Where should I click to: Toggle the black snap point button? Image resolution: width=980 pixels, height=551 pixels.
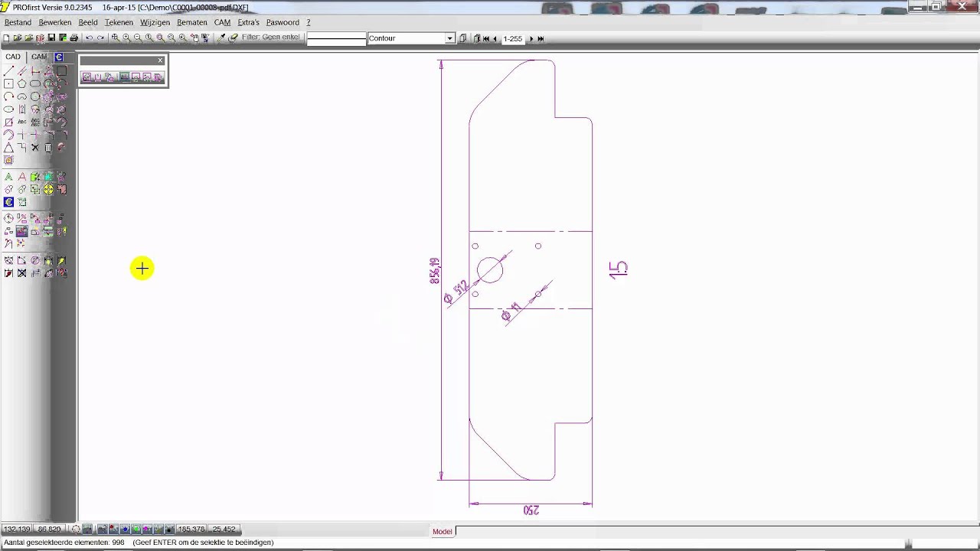click(168, 530)
